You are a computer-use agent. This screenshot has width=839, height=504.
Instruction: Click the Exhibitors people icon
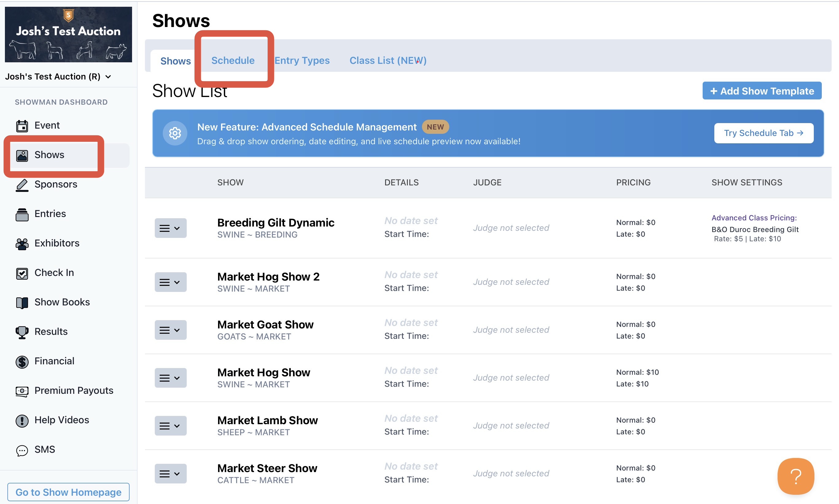tap(22, 244)
